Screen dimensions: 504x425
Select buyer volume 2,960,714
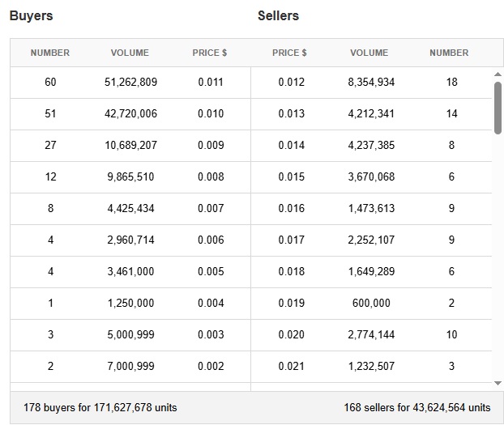click(130, 240)
